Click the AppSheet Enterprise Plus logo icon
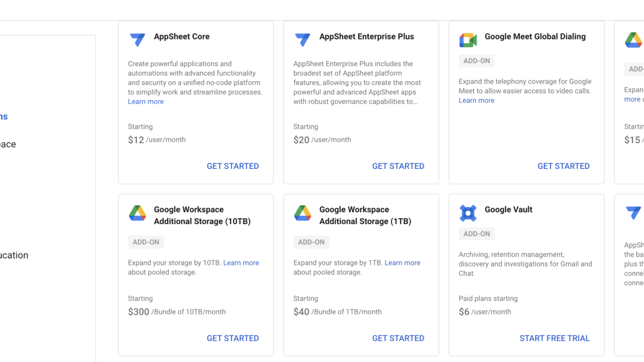This screenshot has width=644, height=362. pos(303,40)
